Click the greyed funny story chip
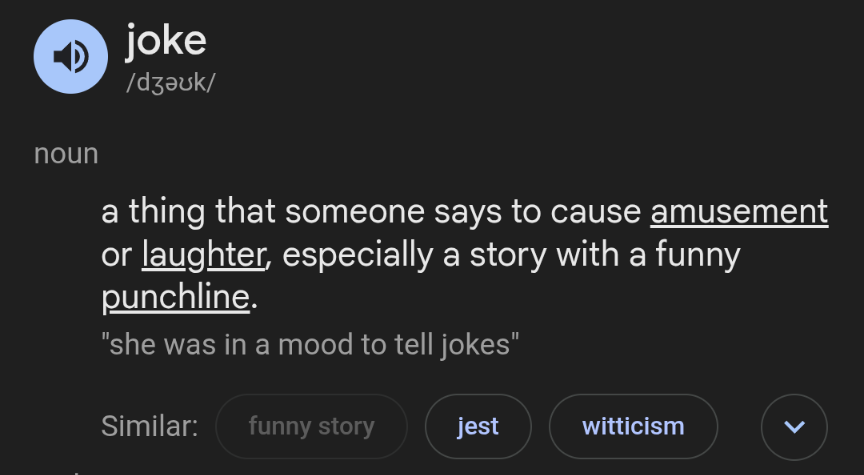Viewport: 864px width, 475px height. pyautogui.click(x=311, y=427)
